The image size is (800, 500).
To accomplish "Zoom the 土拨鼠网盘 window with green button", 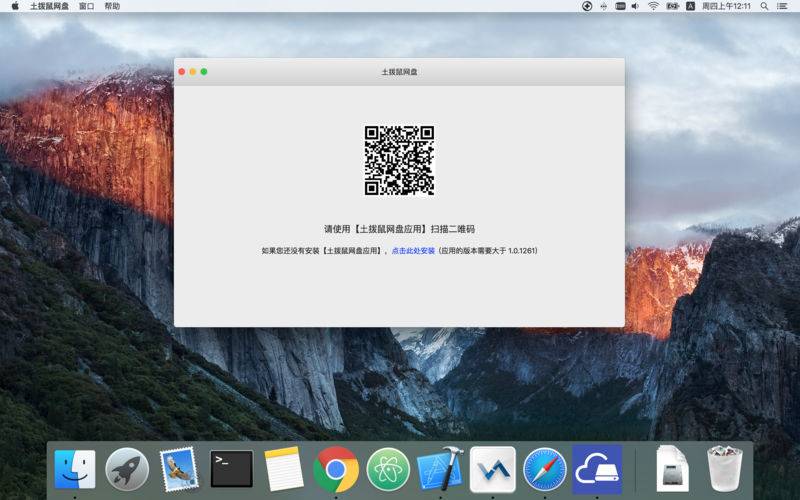I will coord(204,71).
